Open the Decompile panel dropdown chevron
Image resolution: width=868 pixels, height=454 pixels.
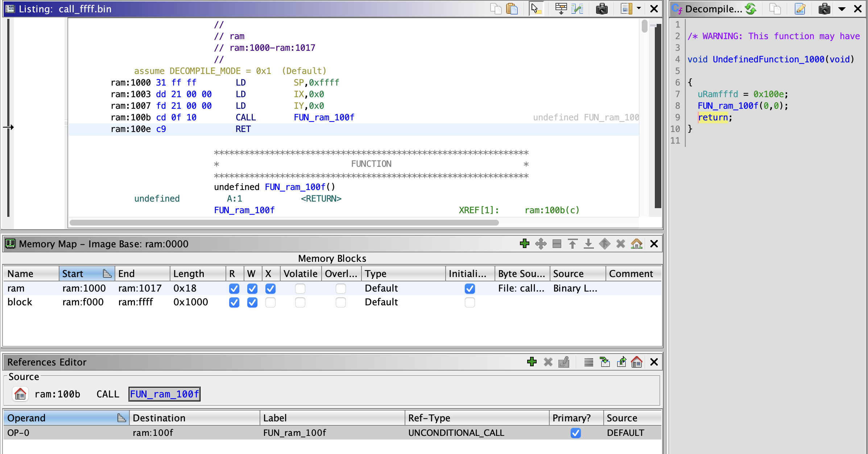[x=842, y=9]
